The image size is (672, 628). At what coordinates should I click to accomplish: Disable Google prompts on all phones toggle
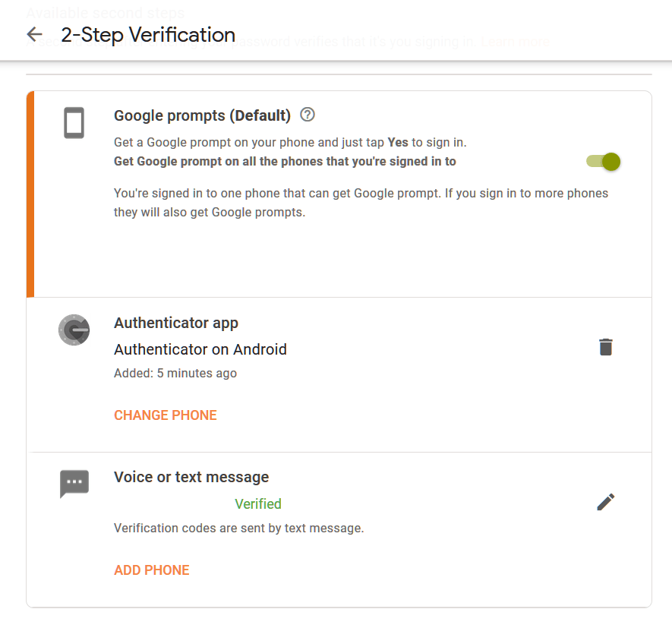click(x=604, y=161)
